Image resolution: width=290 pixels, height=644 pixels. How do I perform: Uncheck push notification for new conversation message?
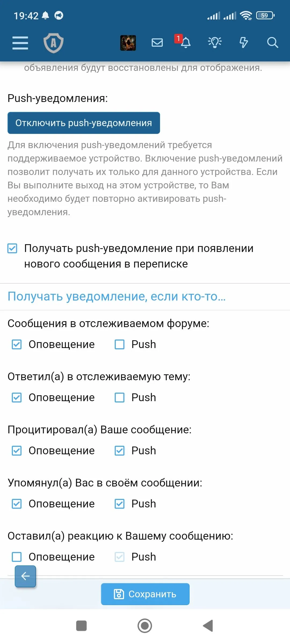click(12, 248)
